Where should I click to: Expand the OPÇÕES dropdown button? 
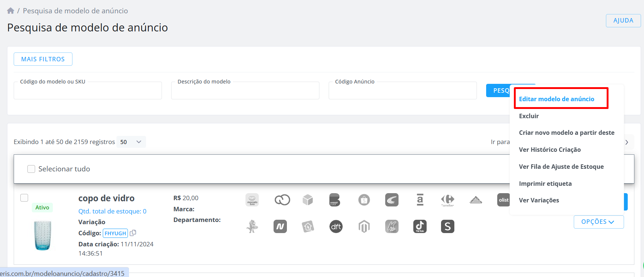(599, 222)
